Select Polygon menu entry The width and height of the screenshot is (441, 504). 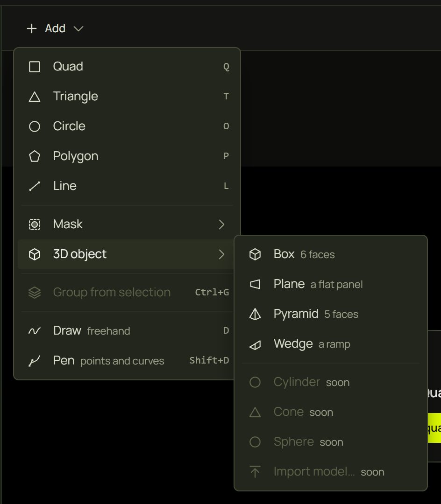click(x=127, y=156)
